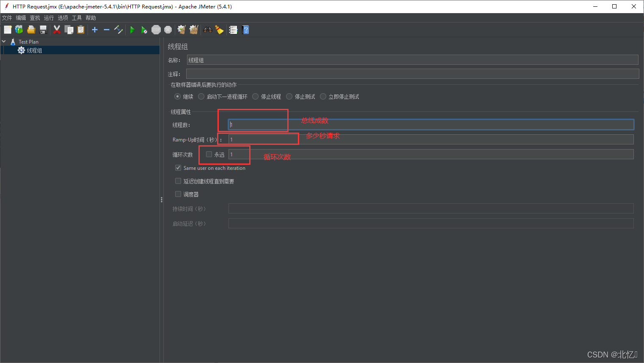Click the 线程数 input field

point(431,125)
